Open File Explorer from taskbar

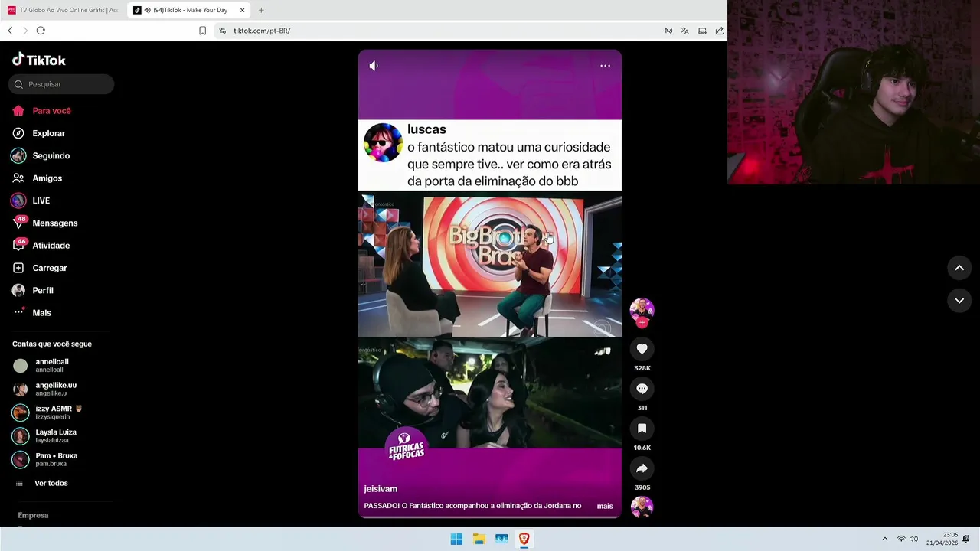coord(479,539)
